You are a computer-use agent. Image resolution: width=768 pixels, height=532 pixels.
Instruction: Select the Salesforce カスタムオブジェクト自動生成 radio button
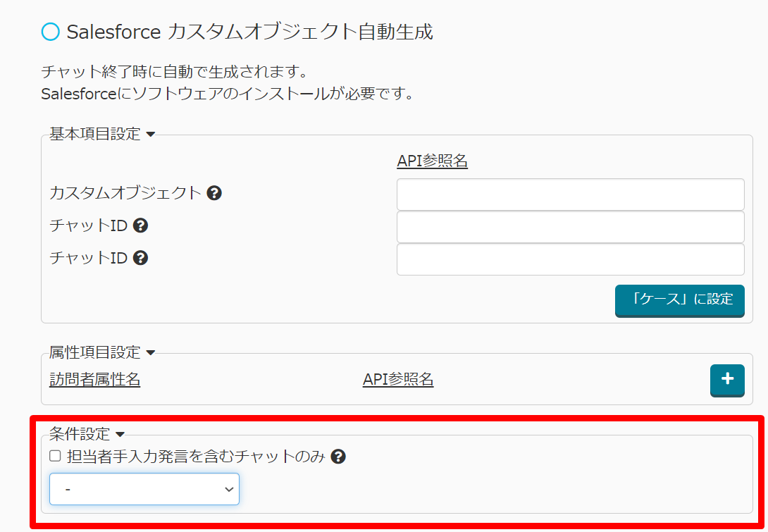[51, 32]
